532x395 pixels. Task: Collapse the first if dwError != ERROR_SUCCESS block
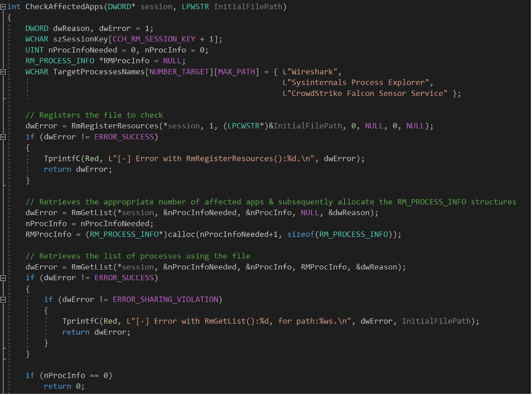[3, 137]
